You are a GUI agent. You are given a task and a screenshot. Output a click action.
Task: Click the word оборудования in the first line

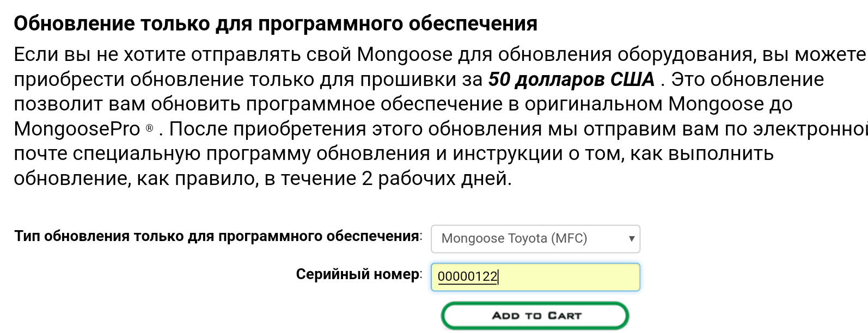pyautogui.click(x=685, y=54)
